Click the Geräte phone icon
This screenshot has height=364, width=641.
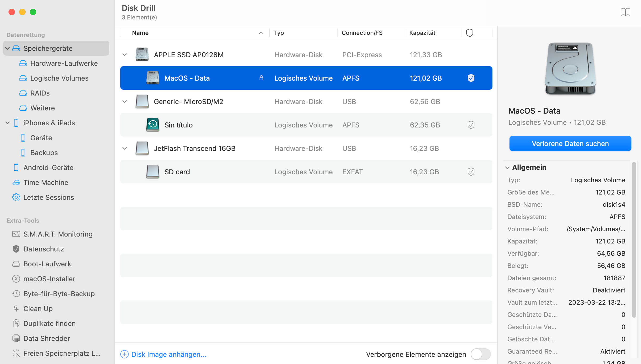[23, 138]
